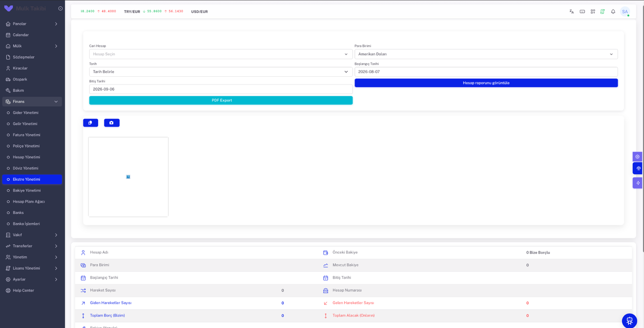Go to Calendar in sidebar

coord(32,35)
